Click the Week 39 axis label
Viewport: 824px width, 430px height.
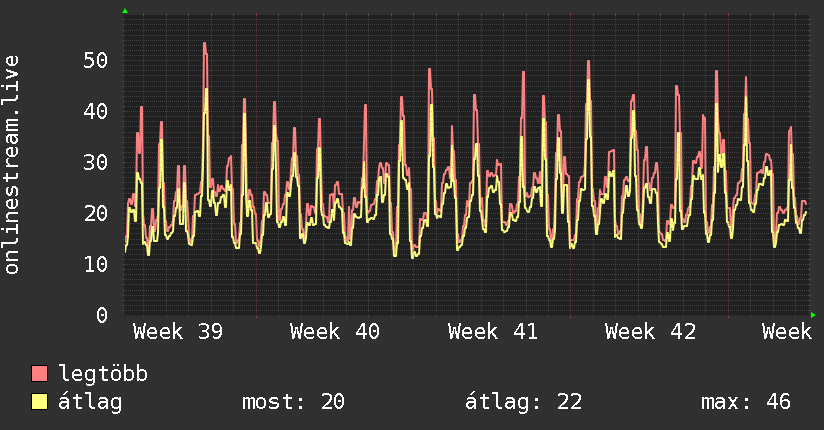(x=178, y=332)
